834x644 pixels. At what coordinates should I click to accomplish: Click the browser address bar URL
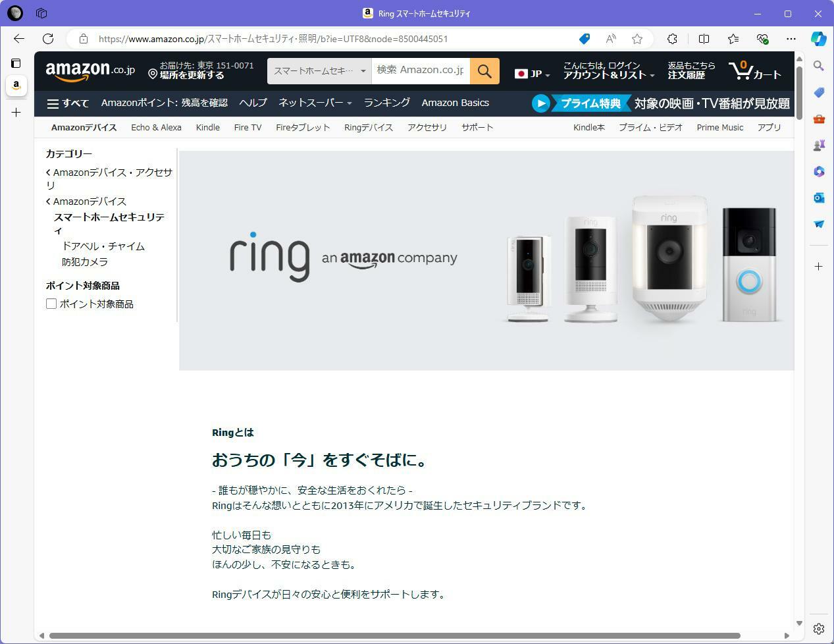tap(273, 39)
